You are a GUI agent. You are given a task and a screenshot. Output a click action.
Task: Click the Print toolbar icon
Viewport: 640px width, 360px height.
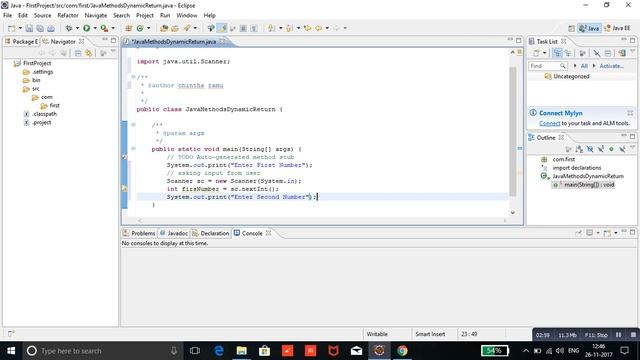(51, 28)
